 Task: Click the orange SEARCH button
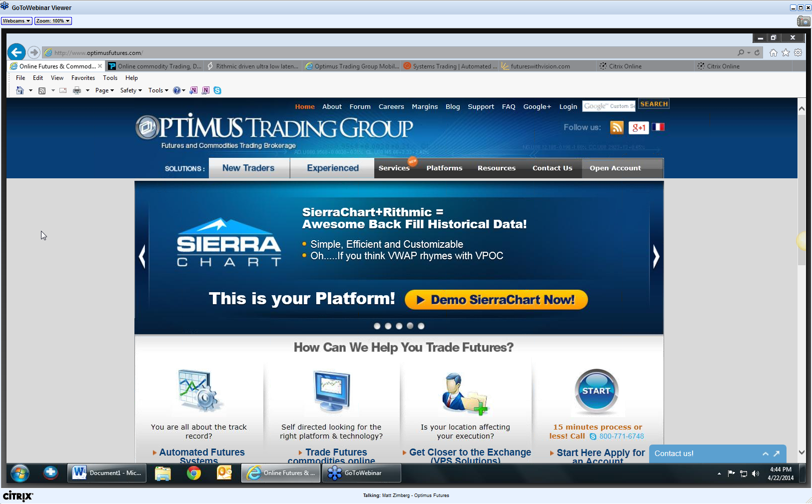pos(654,104)
